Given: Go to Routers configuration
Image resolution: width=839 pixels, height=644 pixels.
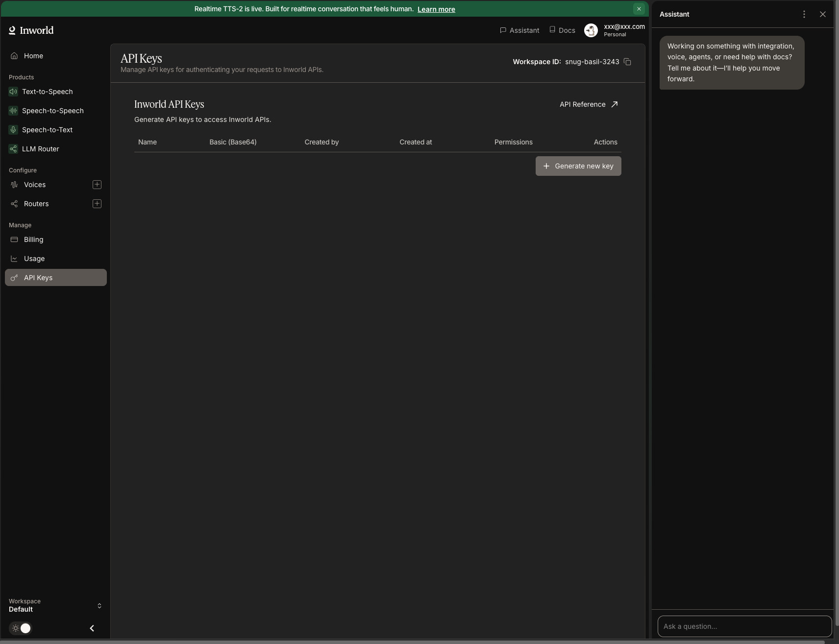Looking at the screenshot, I should pos(36,204).
